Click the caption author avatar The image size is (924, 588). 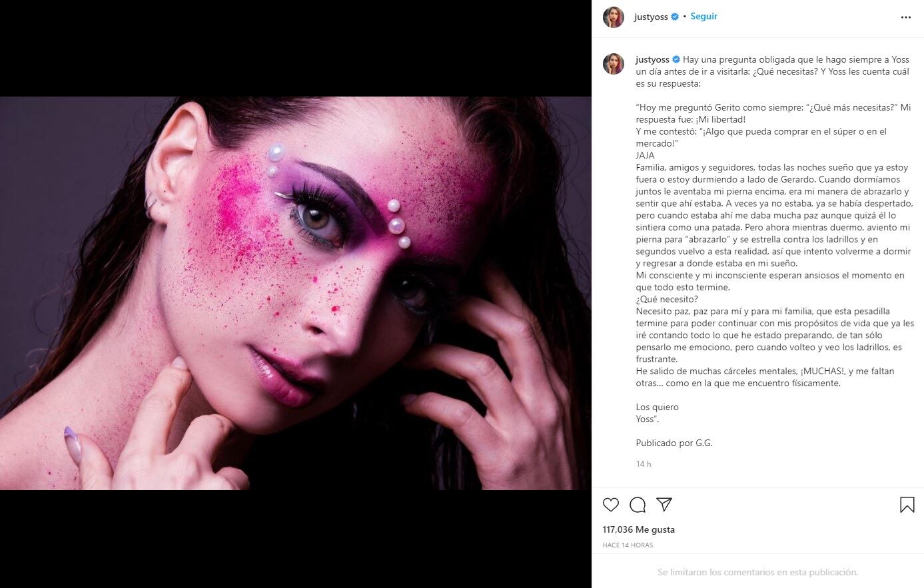click(x=614, y=64)
